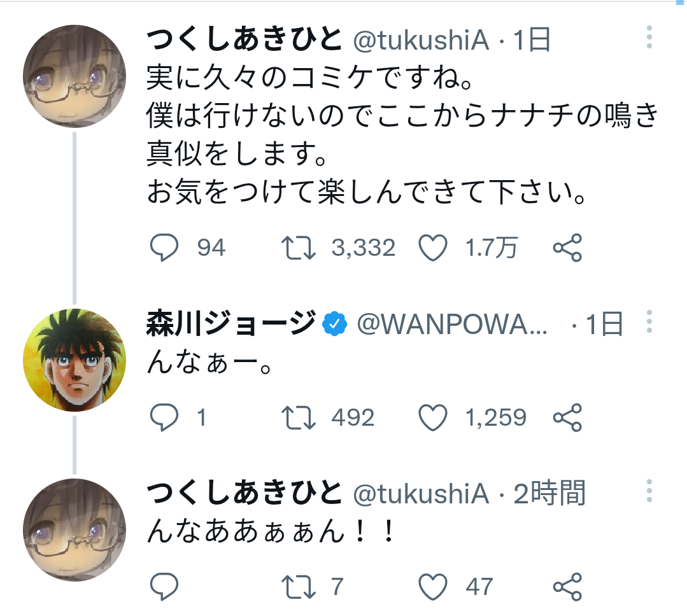Viewport: 687px width, 616px height.
Task: Reply to the んなああぁぁん tweet
Action: point(164,586)
